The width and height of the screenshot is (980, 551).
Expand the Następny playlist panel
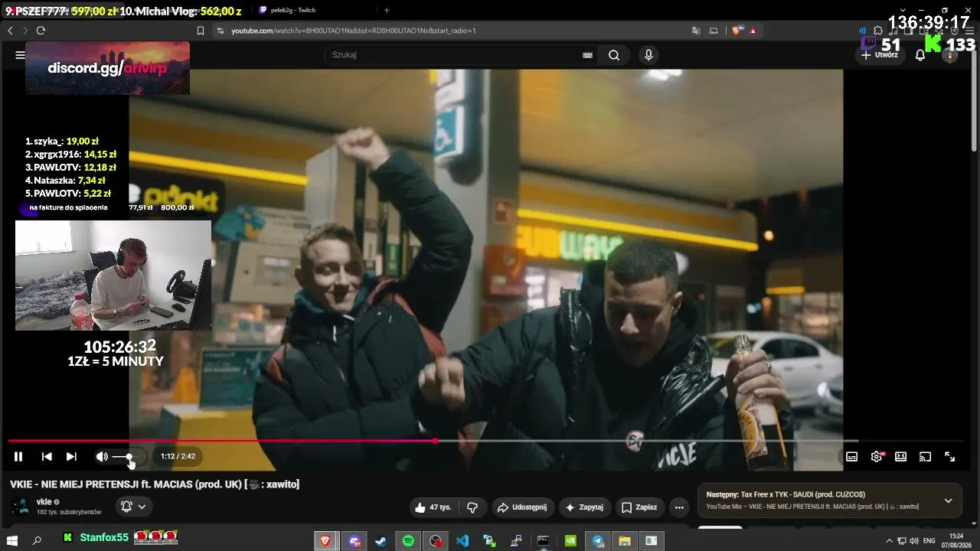[x=948, y=501]
